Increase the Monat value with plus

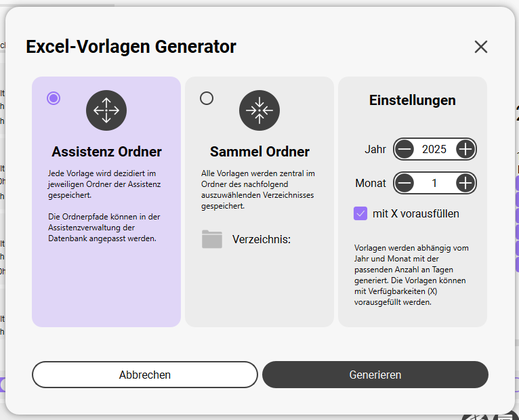[x=465, y=183]
